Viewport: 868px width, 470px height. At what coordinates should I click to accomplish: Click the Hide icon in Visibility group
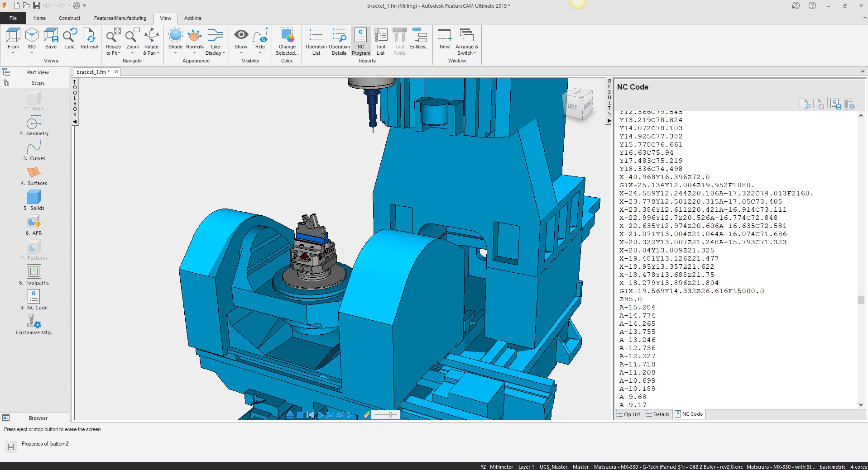[x=260, y=35]
